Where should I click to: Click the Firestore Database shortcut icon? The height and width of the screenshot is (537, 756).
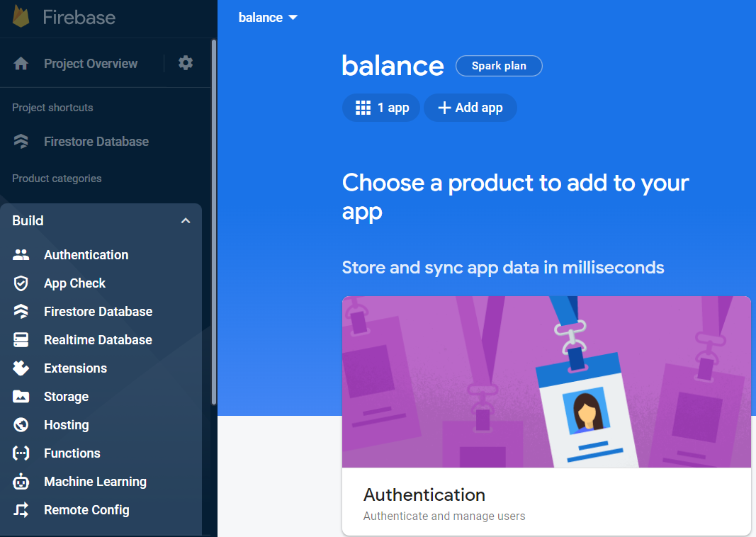21,141
